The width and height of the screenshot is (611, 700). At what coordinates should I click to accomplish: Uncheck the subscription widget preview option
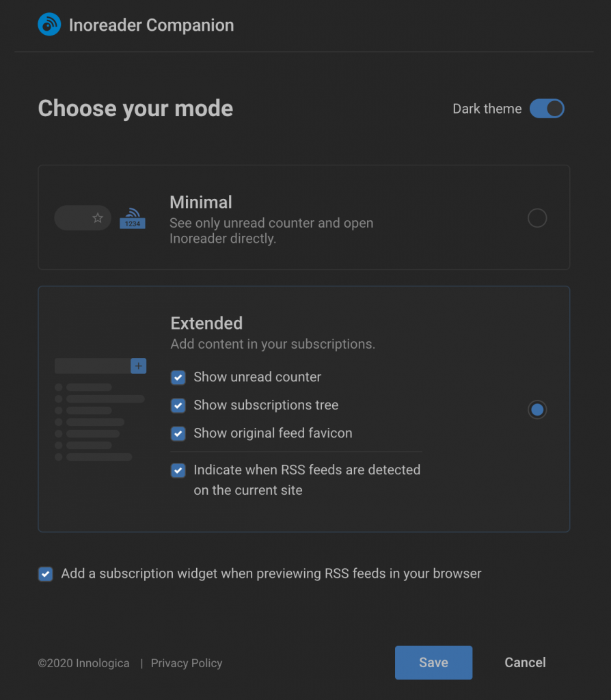point(45,574)
